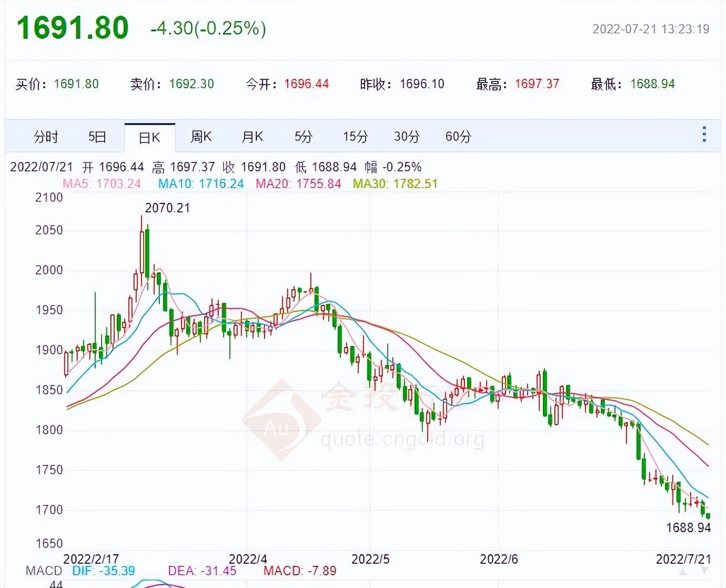
Task: Select the 5分 interval tab
Action: 302,136
